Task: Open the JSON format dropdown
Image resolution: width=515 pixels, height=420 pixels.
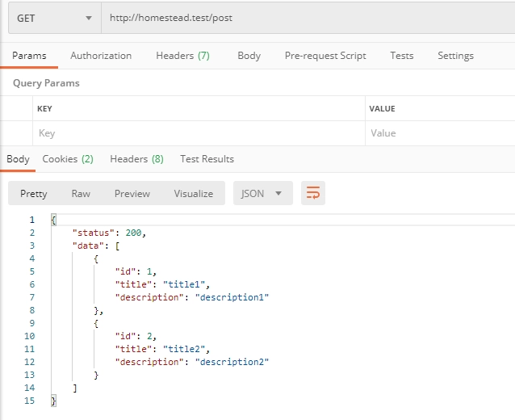Action: 262,193
